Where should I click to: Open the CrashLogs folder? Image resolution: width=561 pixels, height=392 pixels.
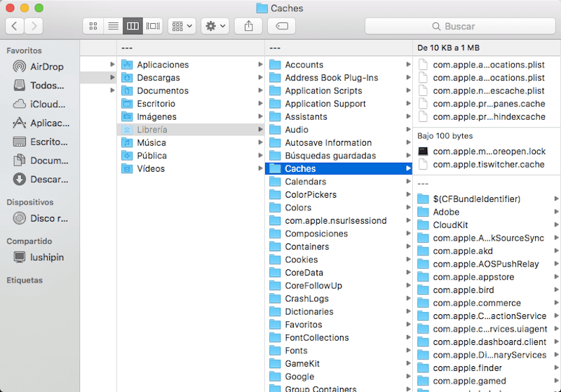(339, 299)
